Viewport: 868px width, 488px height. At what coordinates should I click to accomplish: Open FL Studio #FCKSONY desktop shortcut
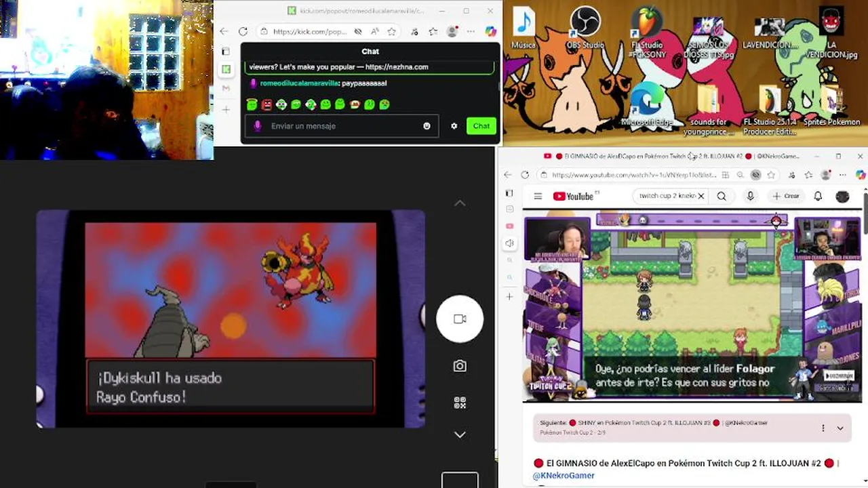(x=646, y=33)
